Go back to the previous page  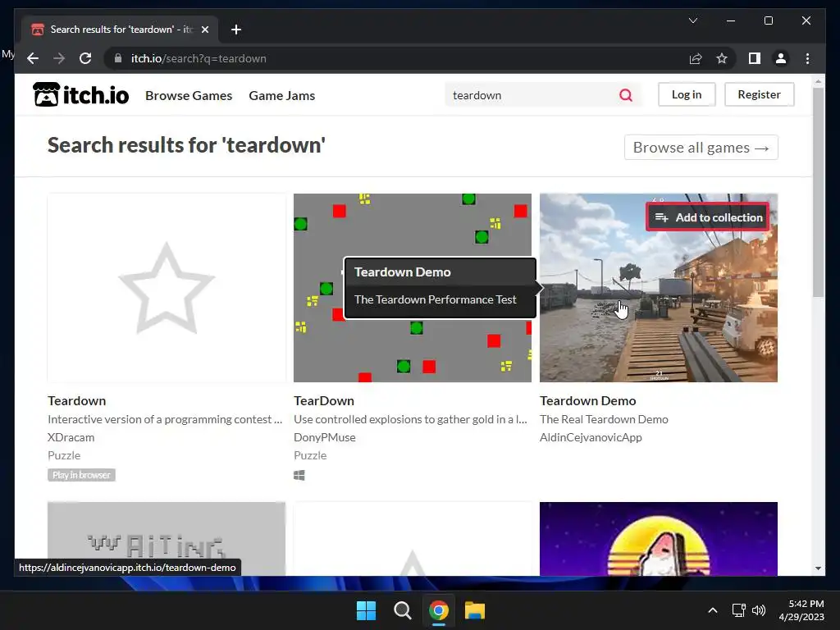click(33, 58)
